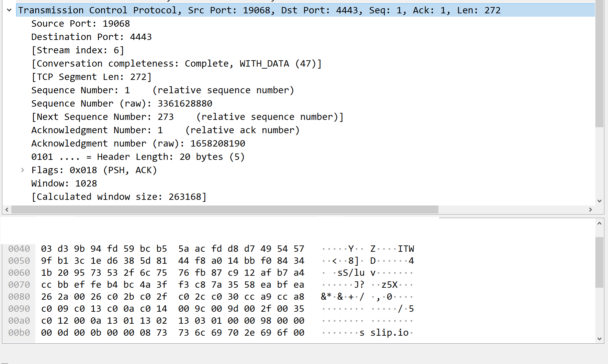608x364 pixels.
Task: Select the Stream index: 6 field
Action: pyautogui.click(x=78, y=50)
